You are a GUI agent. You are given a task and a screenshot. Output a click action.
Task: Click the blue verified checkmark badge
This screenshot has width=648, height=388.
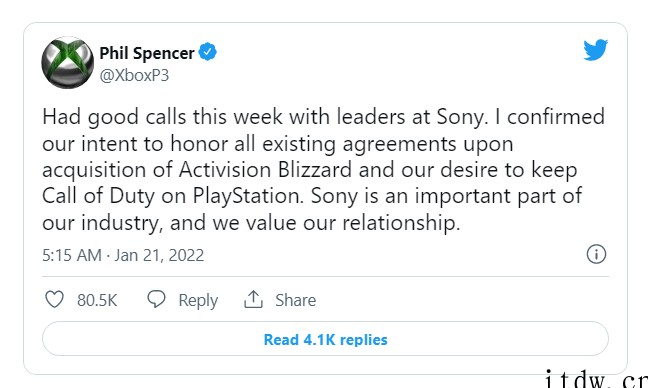tap(207, 52)
